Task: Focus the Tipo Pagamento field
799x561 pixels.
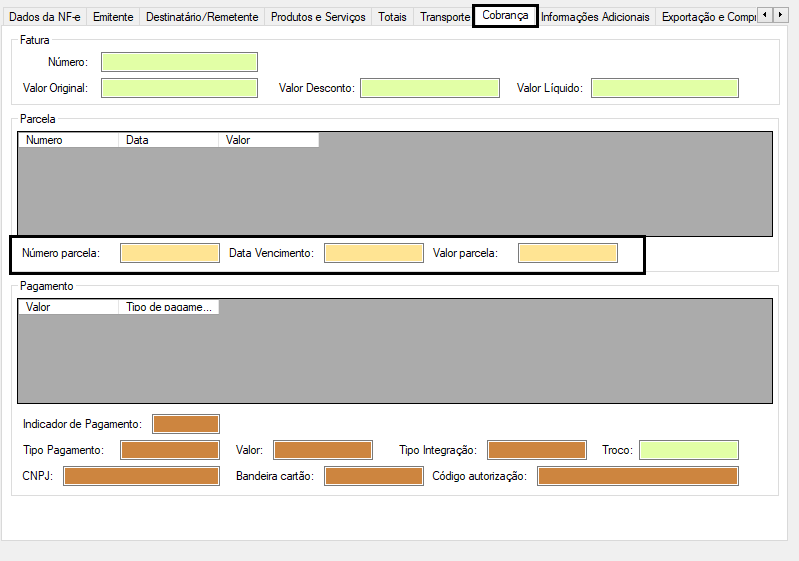Action: [x=170, y=450]
